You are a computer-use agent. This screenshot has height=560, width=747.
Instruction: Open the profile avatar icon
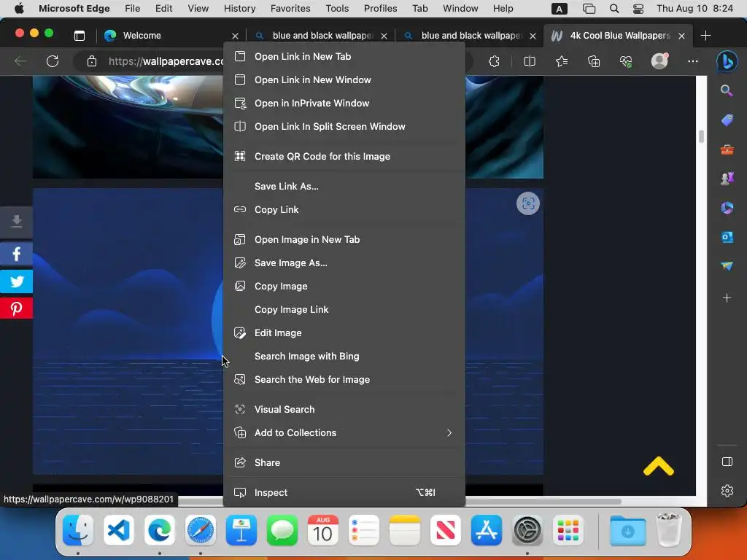point(659,61)
